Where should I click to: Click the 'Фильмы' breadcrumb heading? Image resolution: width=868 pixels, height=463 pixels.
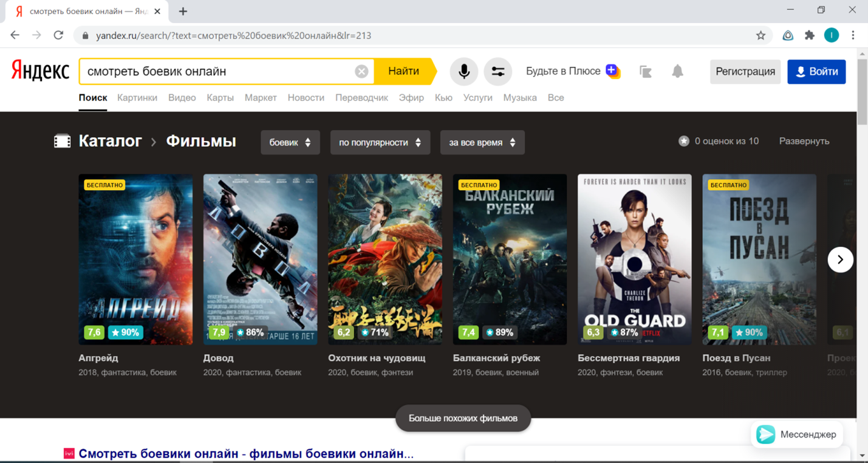click(x=201, y=141)
